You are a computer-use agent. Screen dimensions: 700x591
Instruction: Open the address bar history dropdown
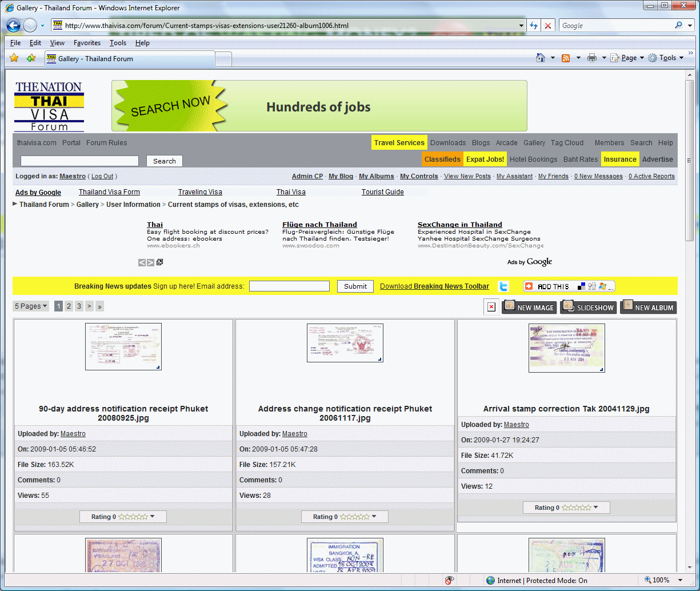click(x=521, y=26)
